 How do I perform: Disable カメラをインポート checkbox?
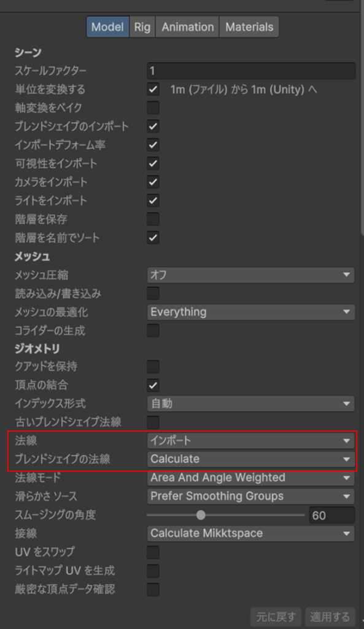pyautogui.click(x=153, y=182)
